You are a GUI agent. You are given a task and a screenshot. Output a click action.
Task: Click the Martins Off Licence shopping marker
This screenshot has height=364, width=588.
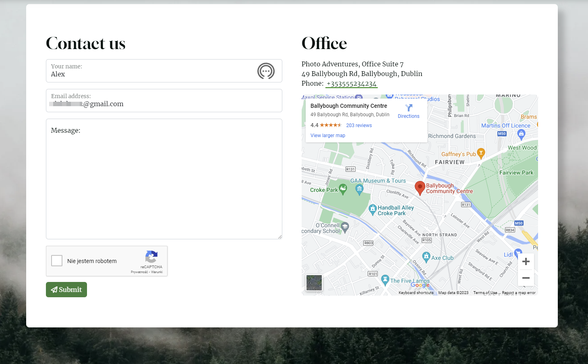[521, 134]
